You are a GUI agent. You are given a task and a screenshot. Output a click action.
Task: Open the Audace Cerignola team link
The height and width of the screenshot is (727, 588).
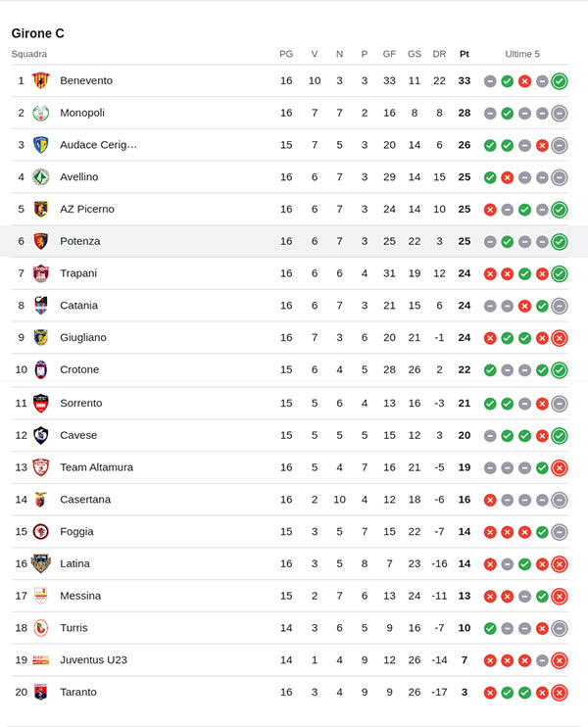tap(98, 145)
